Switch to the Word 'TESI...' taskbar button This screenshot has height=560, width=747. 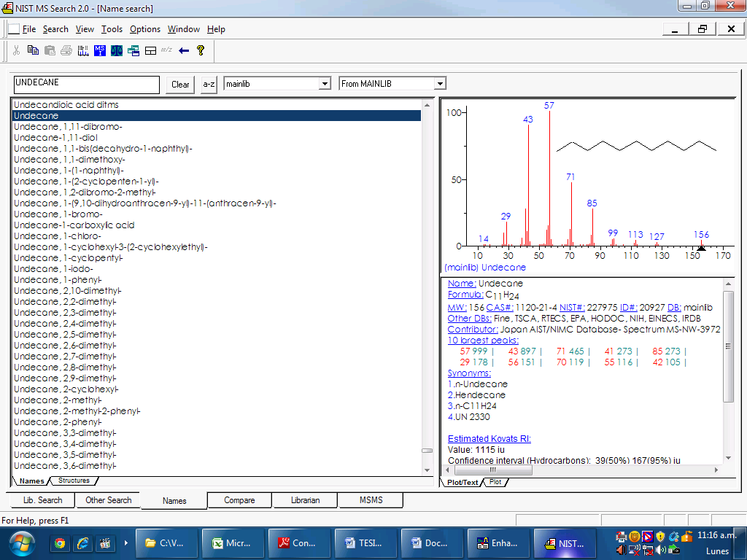pos(365,543)
